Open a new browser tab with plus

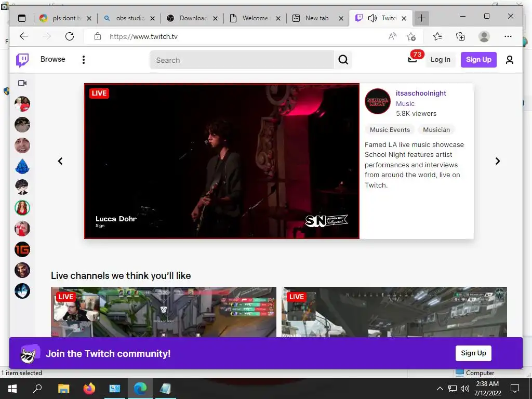coord(421,18)
